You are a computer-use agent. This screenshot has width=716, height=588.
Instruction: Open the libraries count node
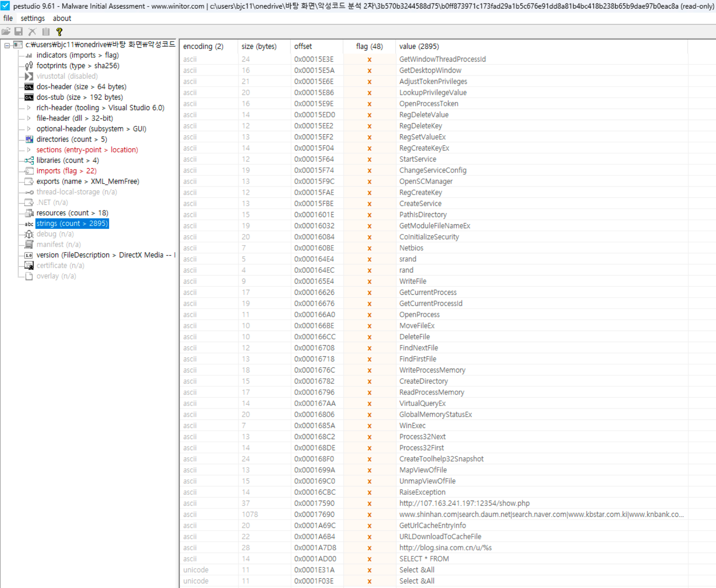click(67, 160)
